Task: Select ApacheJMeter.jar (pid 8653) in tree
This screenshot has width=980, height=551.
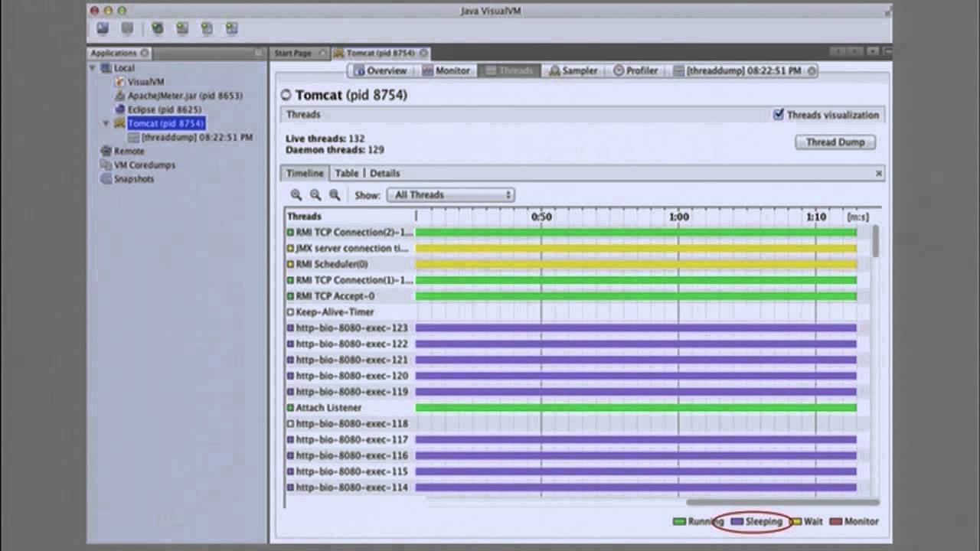Action: [x=185, y=96]
